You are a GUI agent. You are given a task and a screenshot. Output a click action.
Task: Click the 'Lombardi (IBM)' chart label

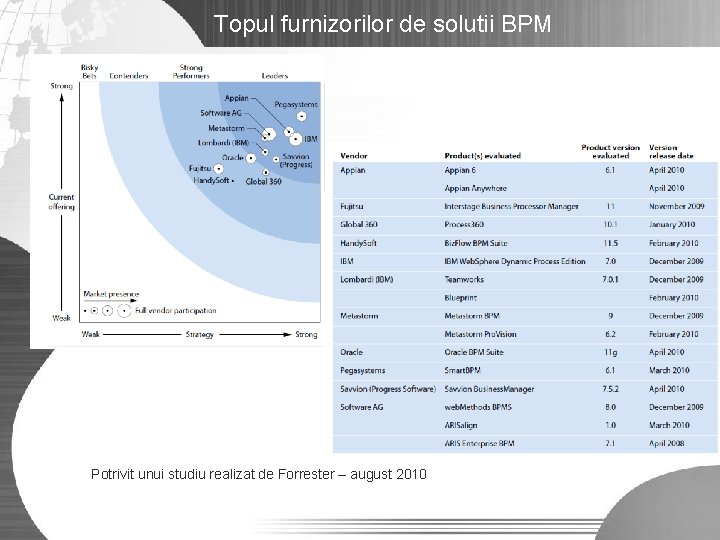(223, 143)
